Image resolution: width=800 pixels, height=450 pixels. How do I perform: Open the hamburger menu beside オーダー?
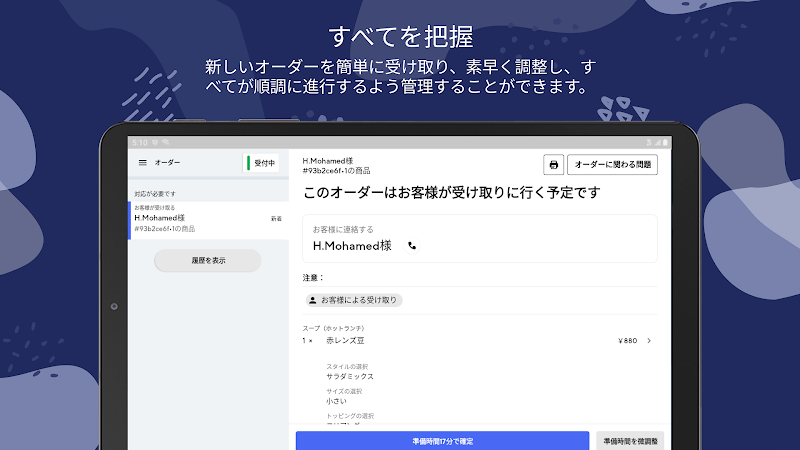[x=142, y=162]
